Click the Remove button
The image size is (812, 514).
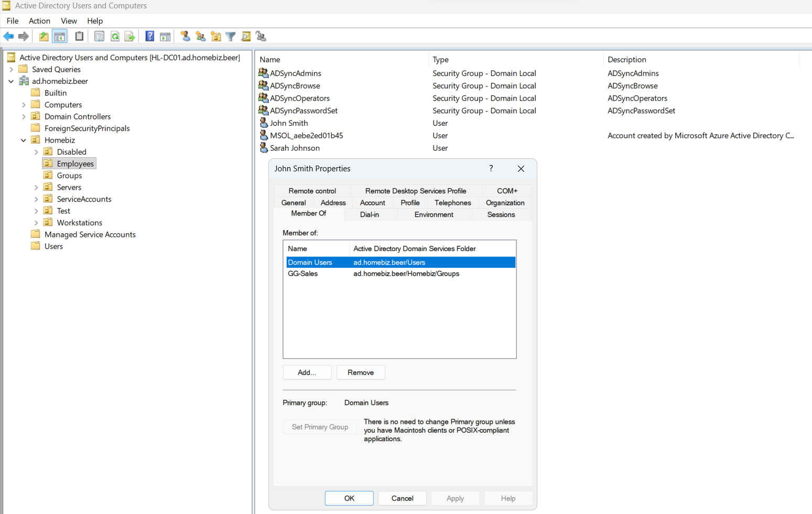pos(361,373)
